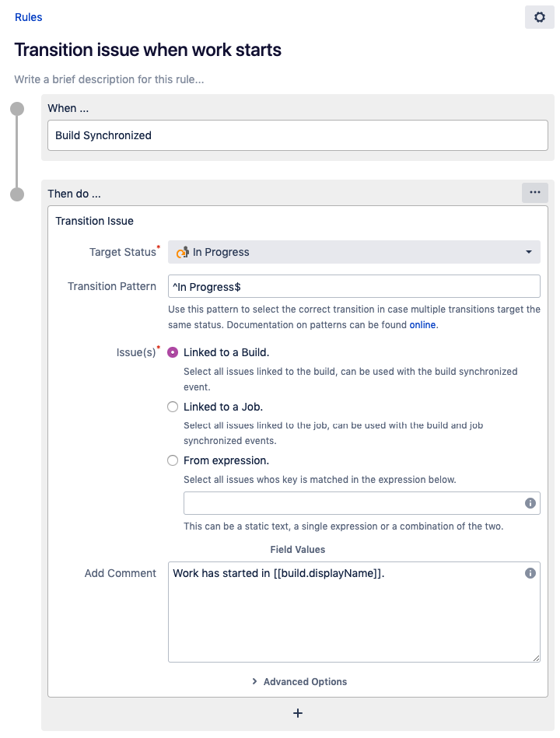The width and height of the screenshot is (560, 738).
Task: Show info icon in Add Comment box
Action: [530, 573]
